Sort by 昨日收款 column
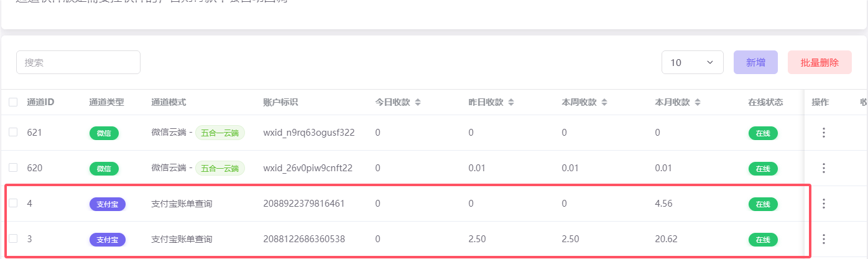 510,102
